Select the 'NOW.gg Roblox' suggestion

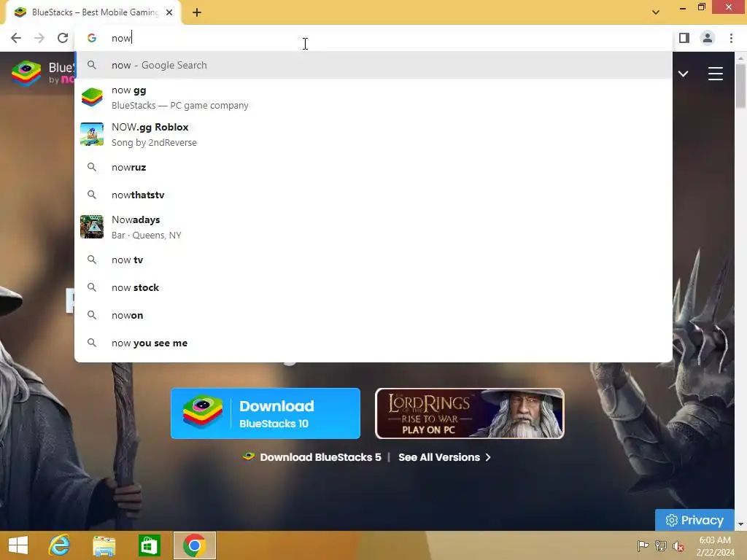click(x=373, y=135)
